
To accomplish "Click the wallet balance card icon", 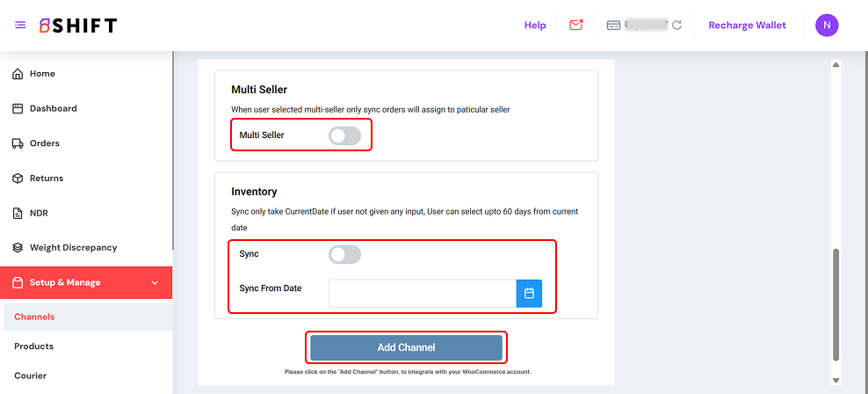I will [615, 26].
